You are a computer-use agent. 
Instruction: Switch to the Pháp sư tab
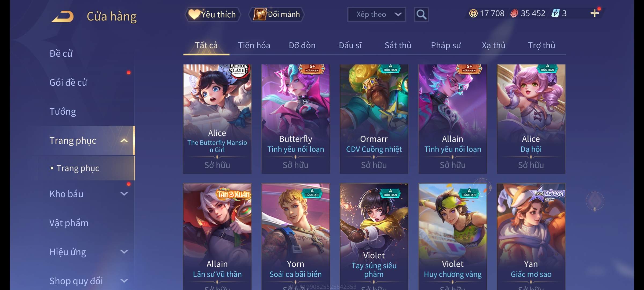[446, 45]
